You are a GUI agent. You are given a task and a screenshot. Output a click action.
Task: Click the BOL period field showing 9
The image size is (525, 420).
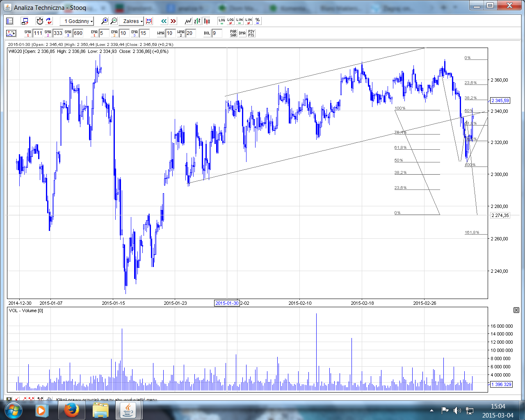pos(217,33)
